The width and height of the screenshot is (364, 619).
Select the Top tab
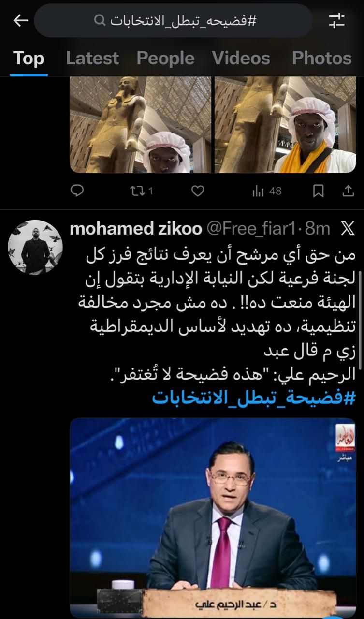pyautogui.click(x=29, y=58)
